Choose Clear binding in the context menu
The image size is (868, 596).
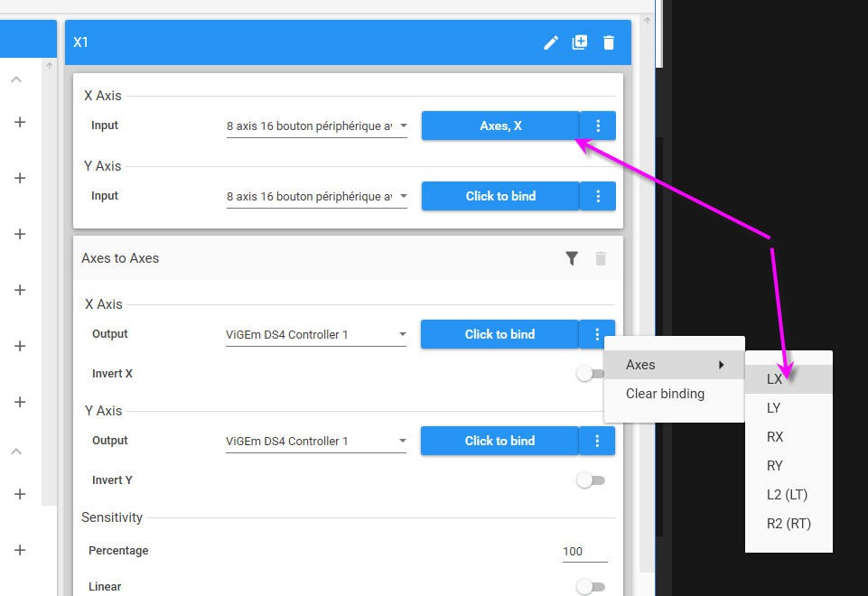pos(665,394)
